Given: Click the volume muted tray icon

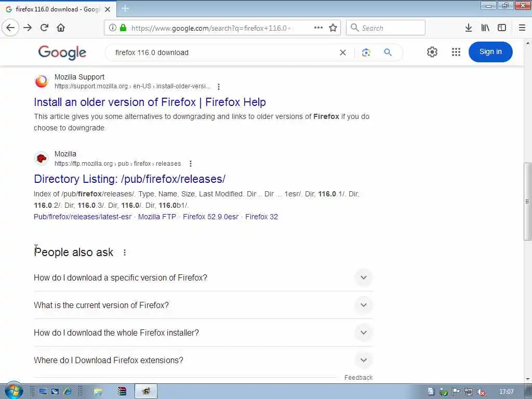Looking at the screenshot, I should 481,392.
